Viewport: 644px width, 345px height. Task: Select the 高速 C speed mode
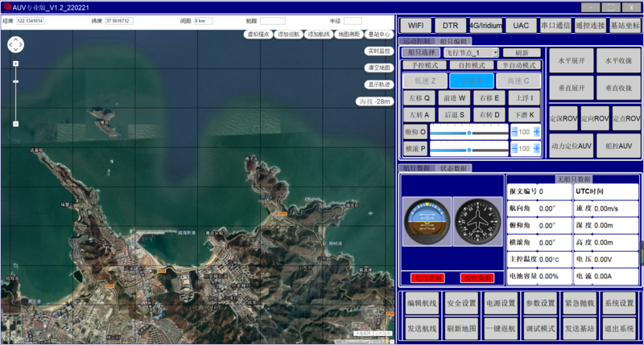pos(518,80)
